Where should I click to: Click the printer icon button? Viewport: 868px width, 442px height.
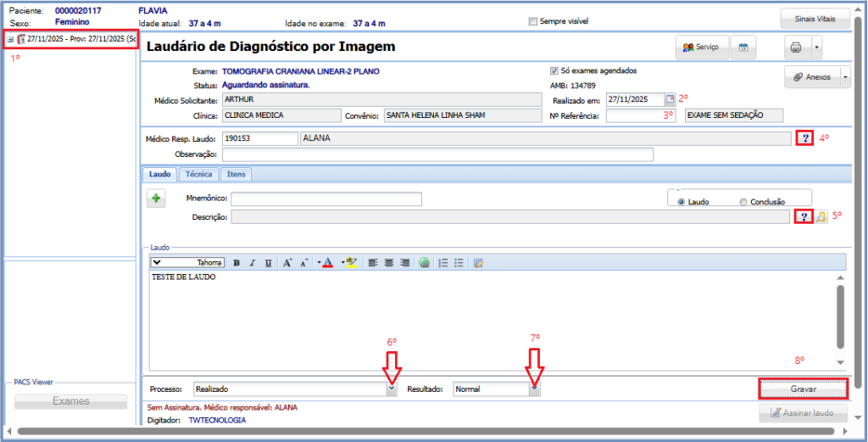pos(796,48)
